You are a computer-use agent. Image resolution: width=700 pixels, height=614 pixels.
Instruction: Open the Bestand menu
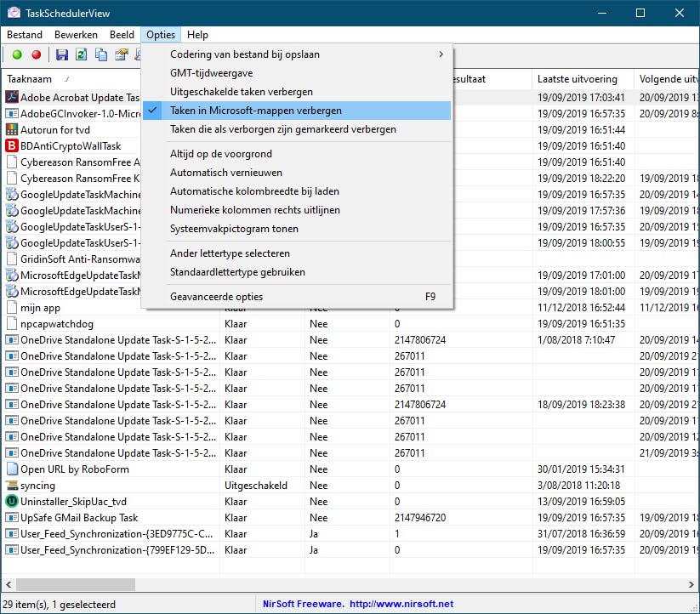[25, 35]
